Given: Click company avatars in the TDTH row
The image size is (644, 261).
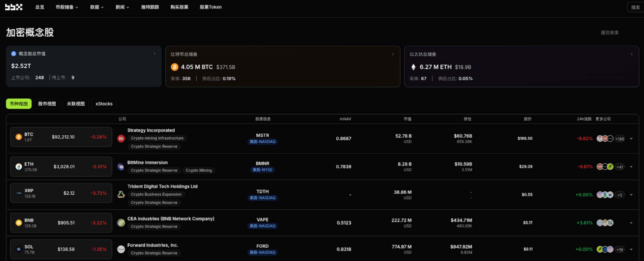Looking at the screenshot, I should [x=605, y=195].
